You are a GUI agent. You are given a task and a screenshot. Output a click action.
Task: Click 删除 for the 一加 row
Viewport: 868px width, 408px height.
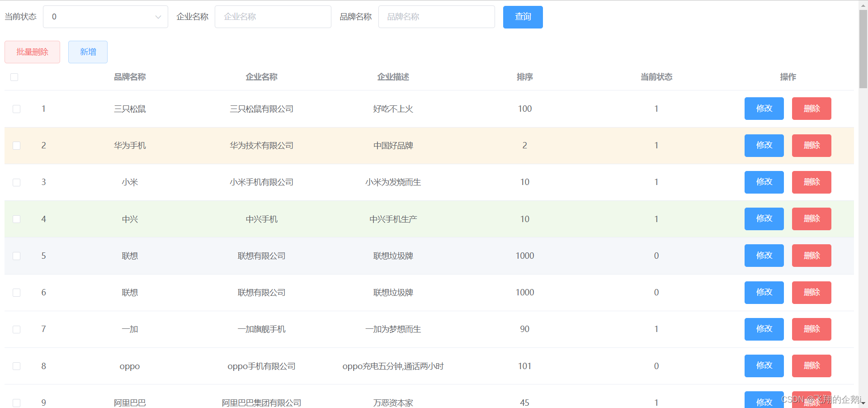pyautogui.click(x=811, y=329)
